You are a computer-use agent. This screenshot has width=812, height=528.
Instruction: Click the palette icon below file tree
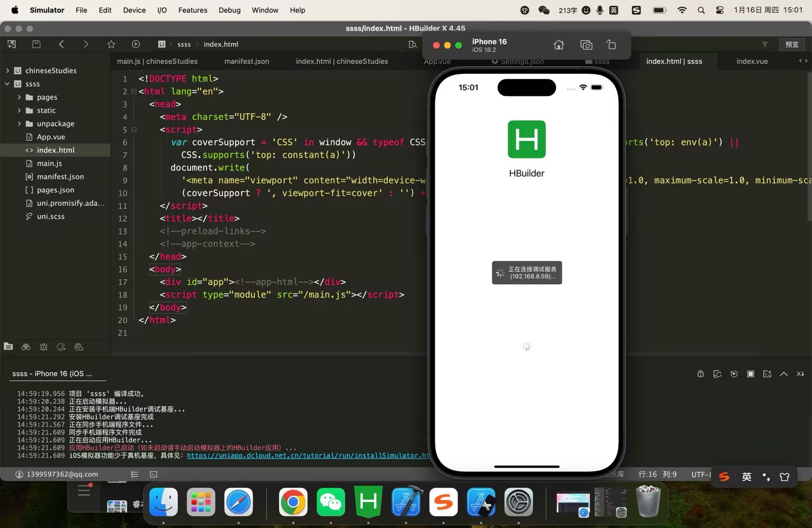coord(79,347)
